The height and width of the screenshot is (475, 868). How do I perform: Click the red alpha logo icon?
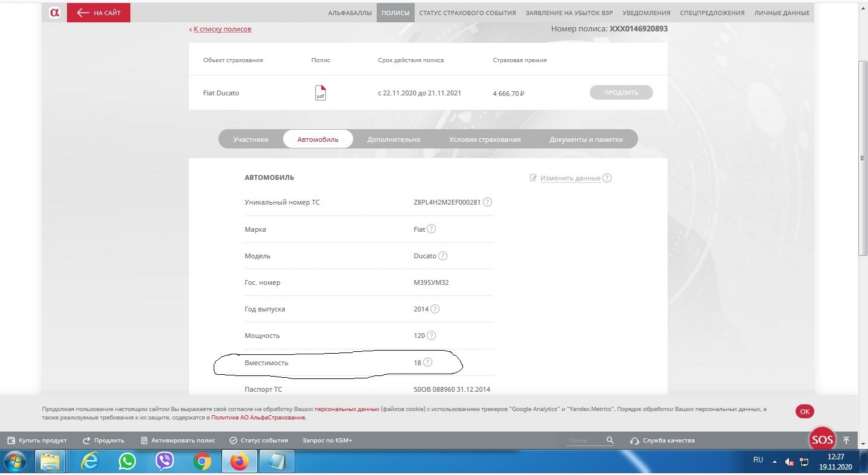pyautogui.click(x=54, y=13)
